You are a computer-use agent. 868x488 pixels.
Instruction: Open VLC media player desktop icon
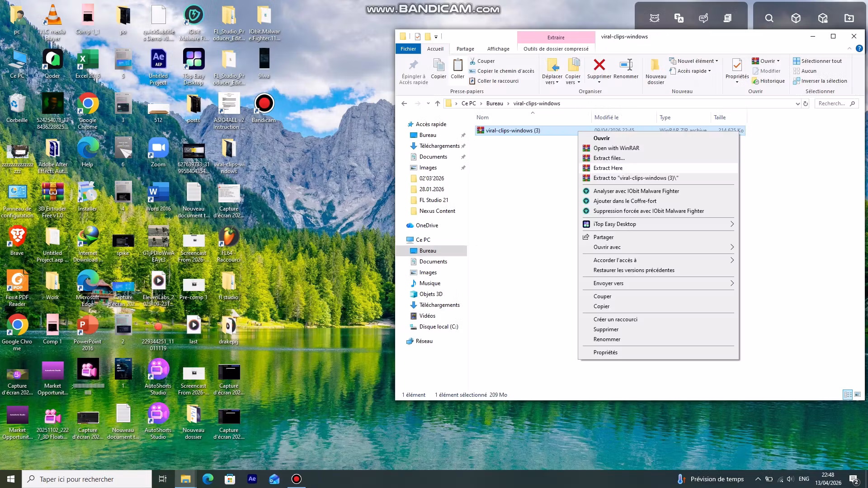point(52,22)
